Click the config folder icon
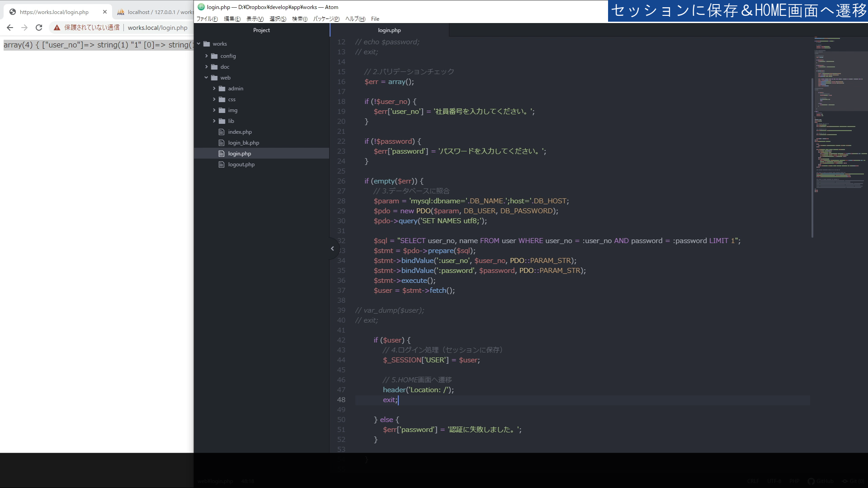Screen dimensions: 868x488 click(x=214, y=56)
